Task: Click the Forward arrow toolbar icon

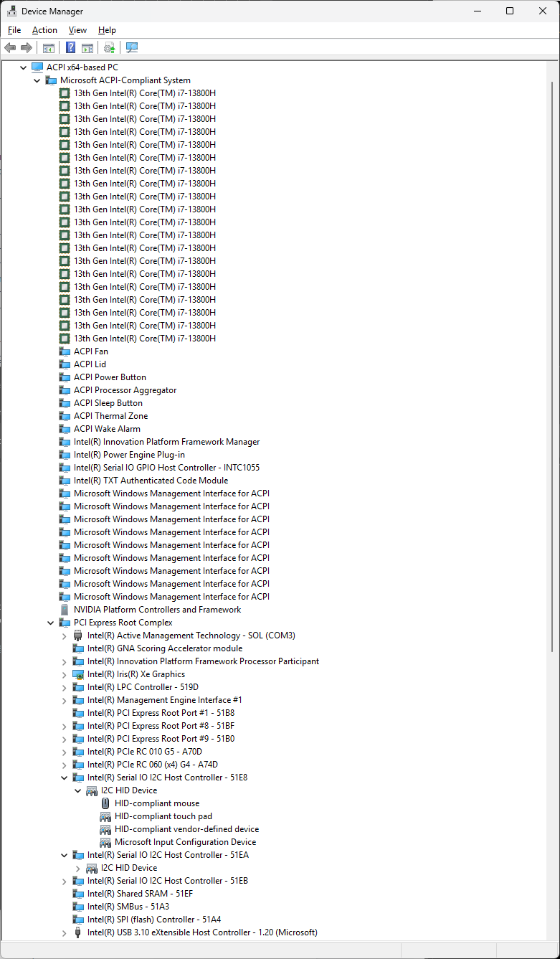Action: click(27, 48)
